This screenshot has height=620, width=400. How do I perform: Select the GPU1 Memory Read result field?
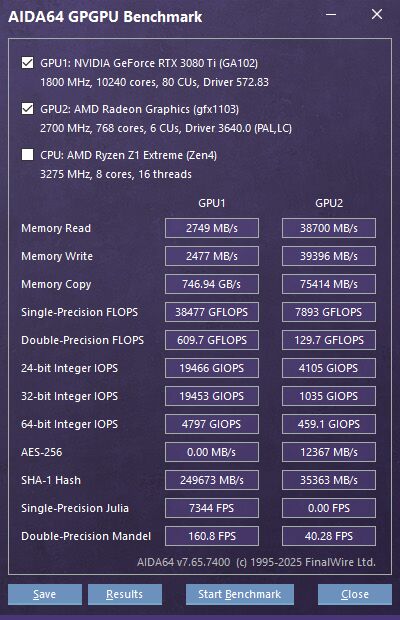(212, 228)
